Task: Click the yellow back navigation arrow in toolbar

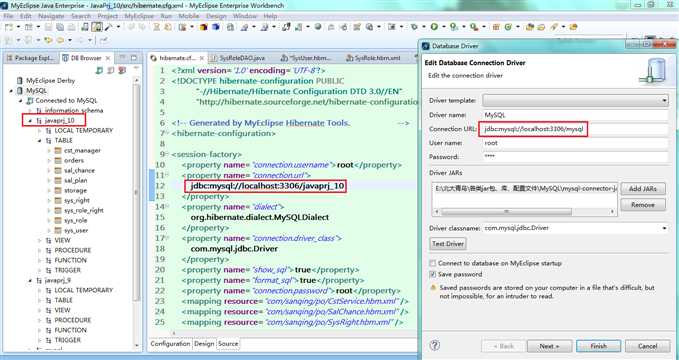Action: (x=48, y=40)
